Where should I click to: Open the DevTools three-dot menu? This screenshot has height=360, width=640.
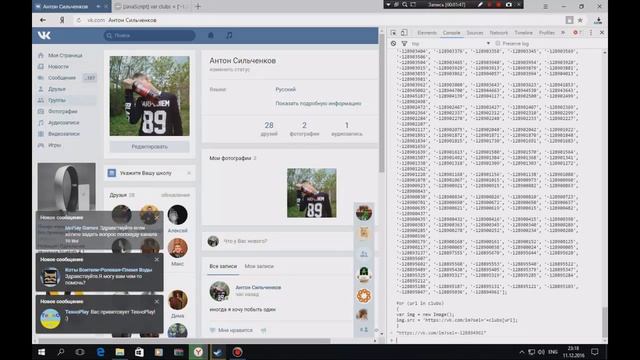pos(591,33)
